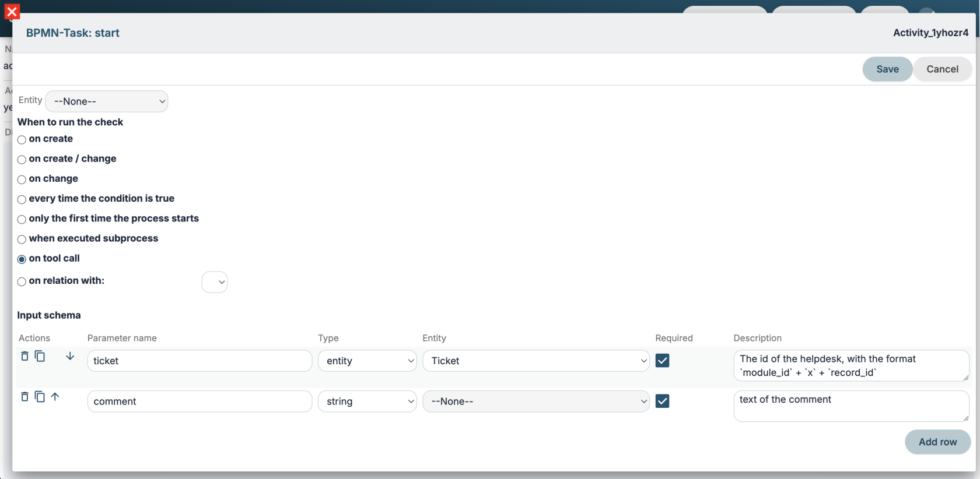Edit the 'ticket' parameter name field
Viewport: 980px width, 479px height.
[199, 361]
